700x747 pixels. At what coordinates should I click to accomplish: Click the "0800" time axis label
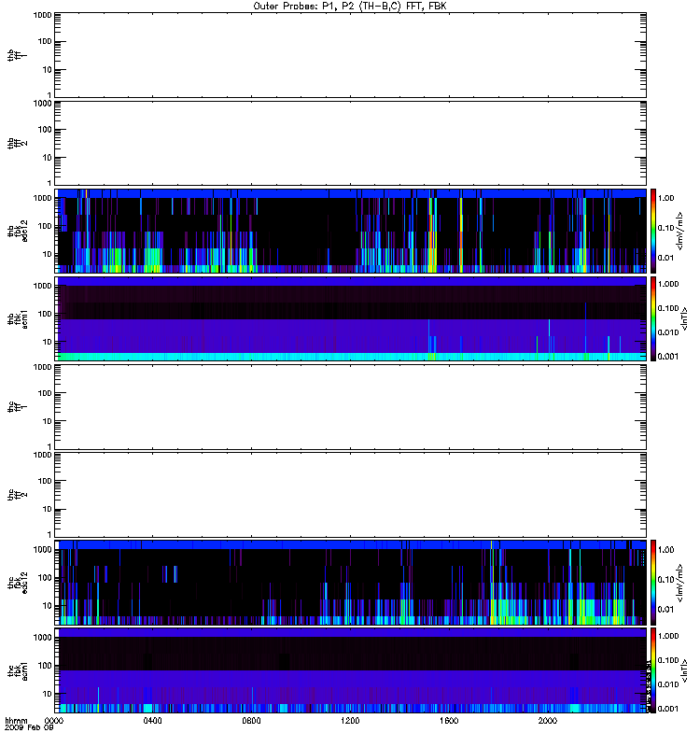[x=251, y=721]
